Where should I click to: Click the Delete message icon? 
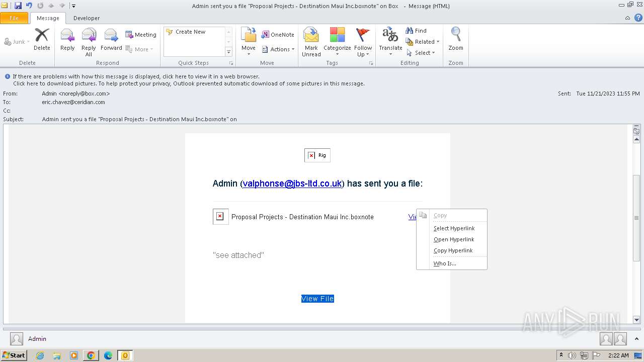tap(42, 39)
